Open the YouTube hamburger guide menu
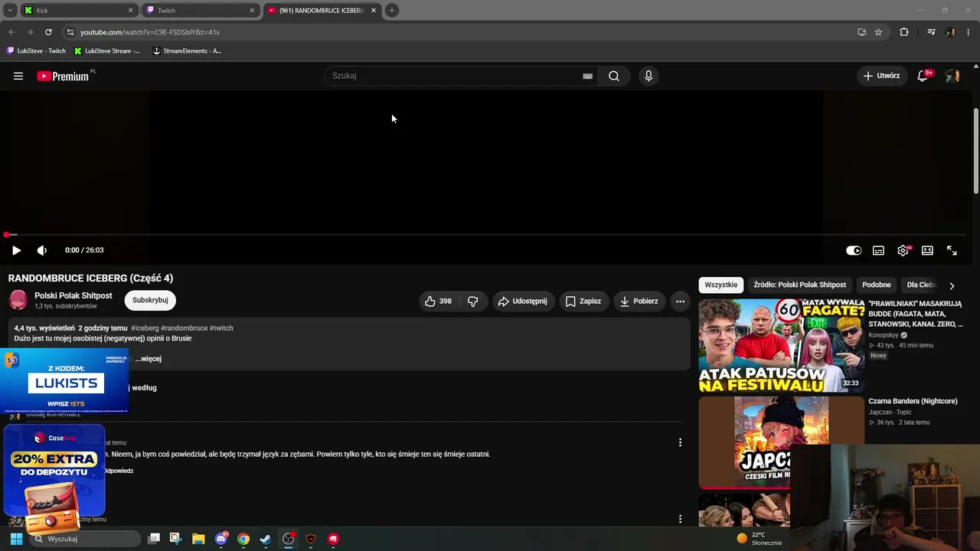Viewport: 980px width, 551px height. [18, 76]
